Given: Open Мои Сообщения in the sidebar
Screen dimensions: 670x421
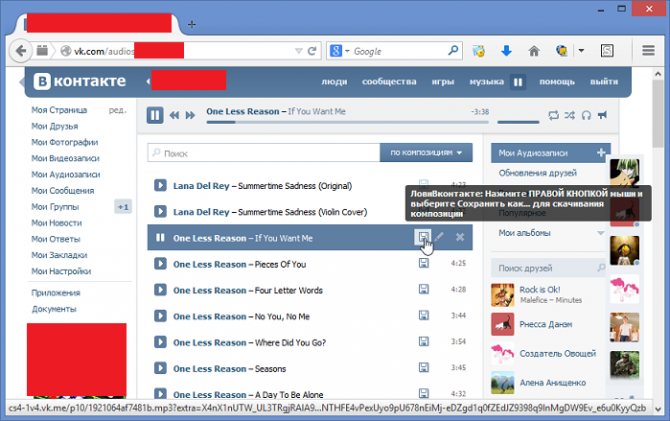Looking at the screenshot, I should tap(62, 191).
